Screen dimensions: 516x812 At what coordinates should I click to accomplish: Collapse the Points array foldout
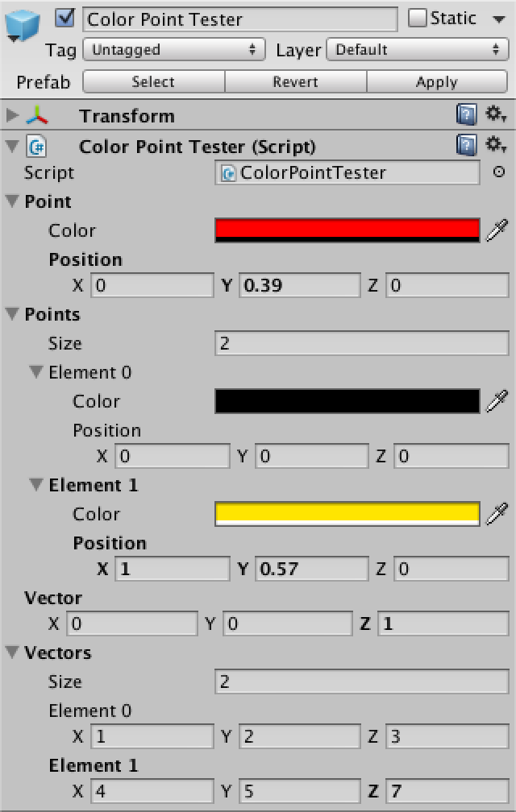(x=11, y=314)
